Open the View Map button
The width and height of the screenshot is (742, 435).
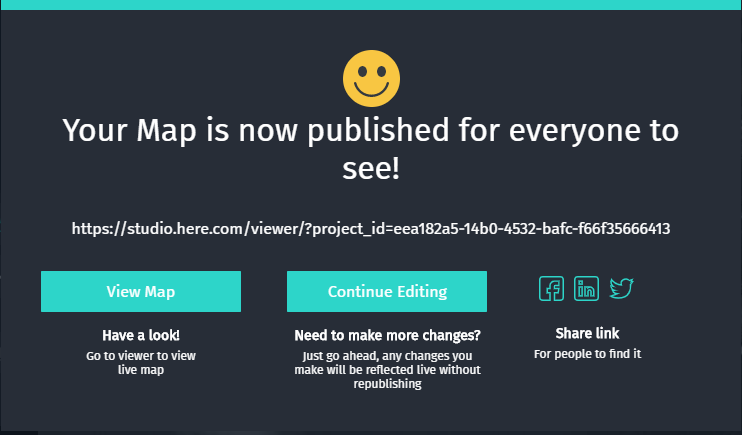[141, 292]
